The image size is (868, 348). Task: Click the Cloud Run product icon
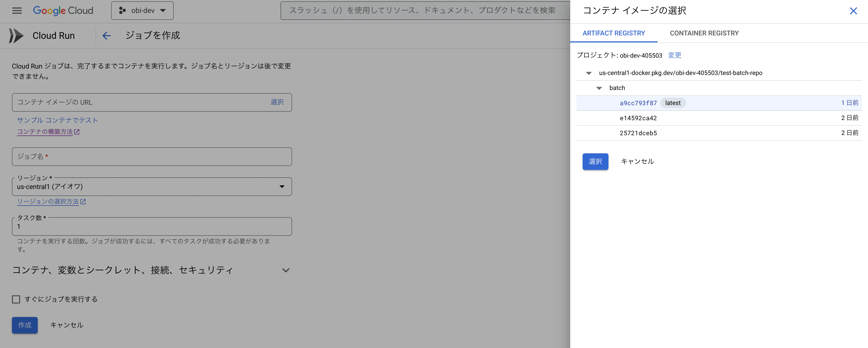(x=16, y=36)
